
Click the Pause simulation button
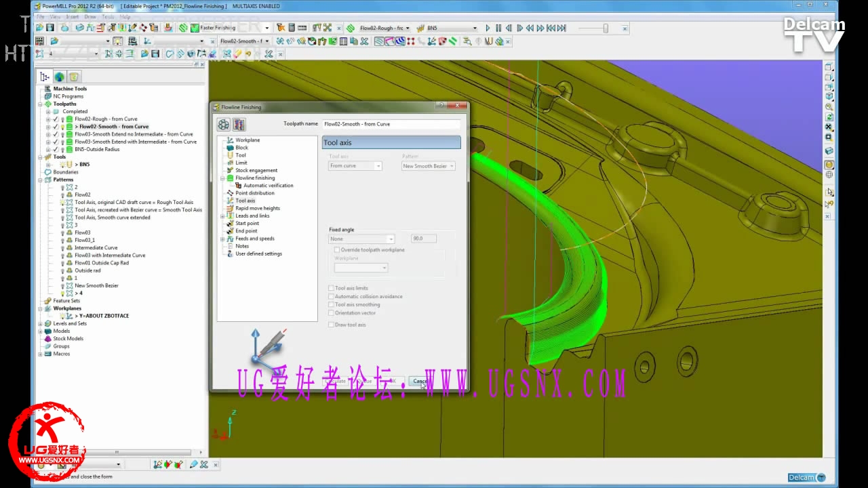click(x=498, y=28)
